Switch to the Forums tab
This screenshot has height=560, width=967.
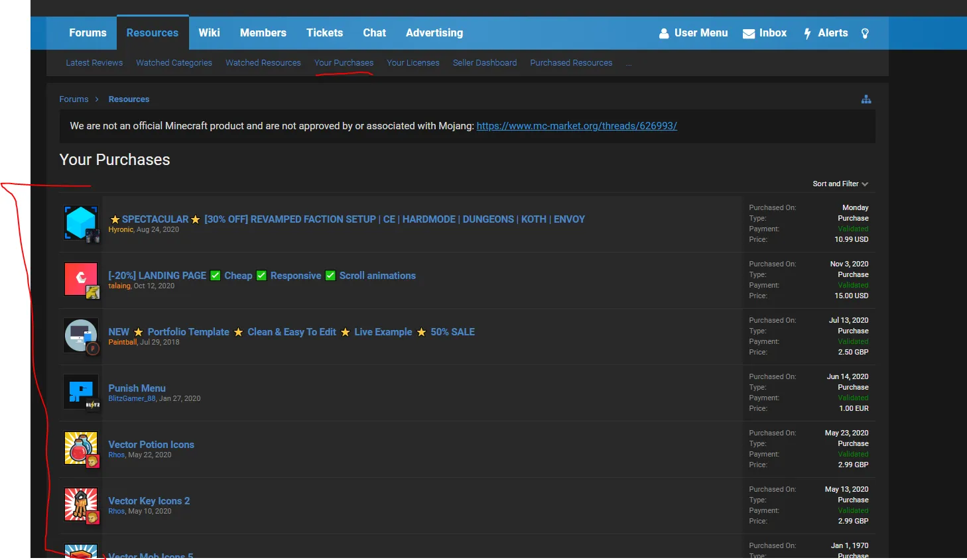click(88, 33)
